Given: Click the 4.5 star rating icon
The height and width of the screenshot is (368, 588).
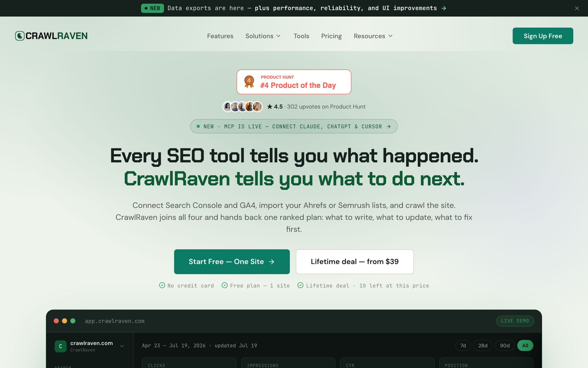Looking at the screenshot, I should [x=269, y=106].
